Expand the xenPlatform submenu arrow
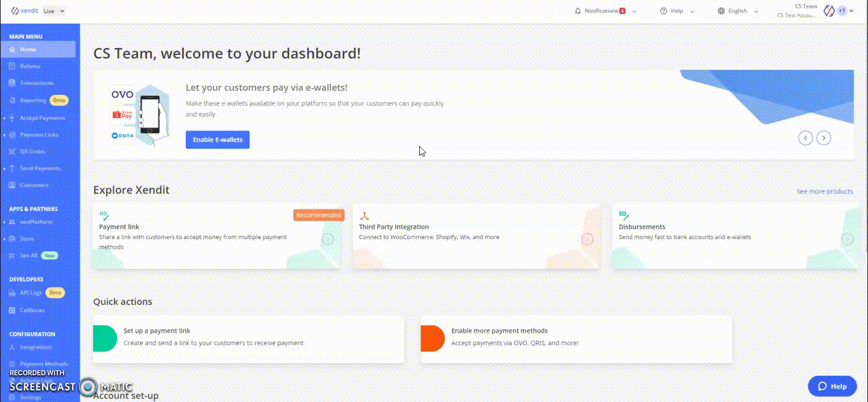The image size is (868, 402). (5, 222)
